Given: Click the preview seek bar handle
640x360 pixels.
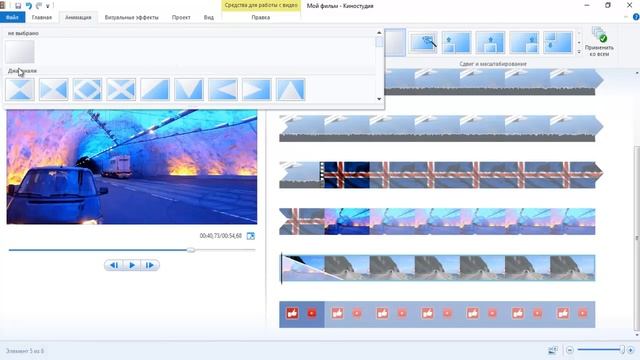Looking at the screenshot, I should pos(191,250).
